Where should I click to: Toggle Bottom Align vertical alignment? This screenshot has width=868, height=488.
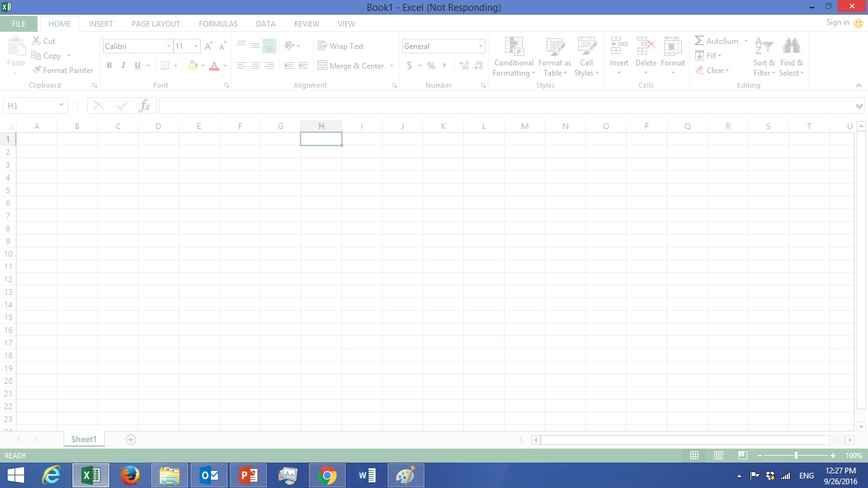tap(269, 46)
